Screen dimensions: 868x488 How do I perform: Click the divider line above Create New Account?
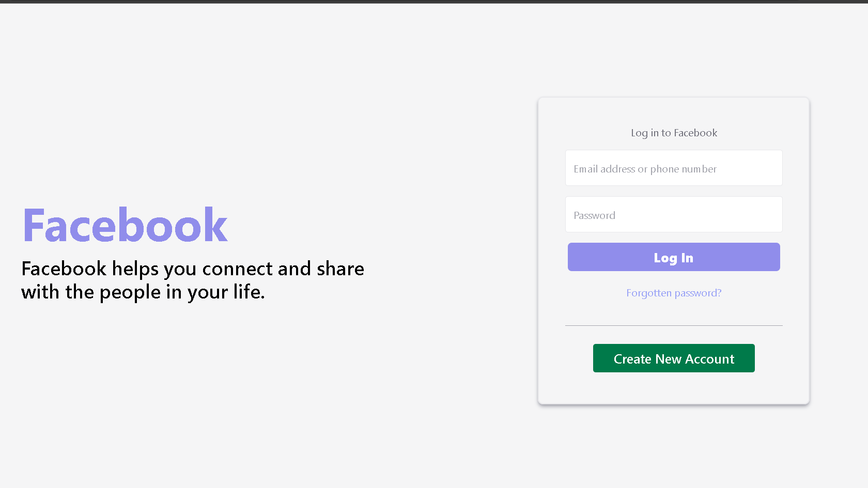pyautogui.click(x=674, y=325)
